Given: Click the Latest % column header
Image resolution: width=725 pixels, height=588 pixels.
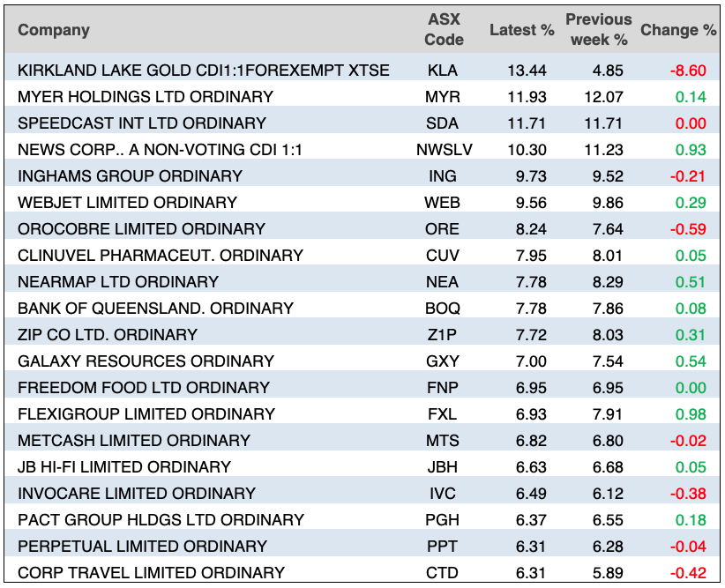Looking at the screenshot, I should point(521,30).
